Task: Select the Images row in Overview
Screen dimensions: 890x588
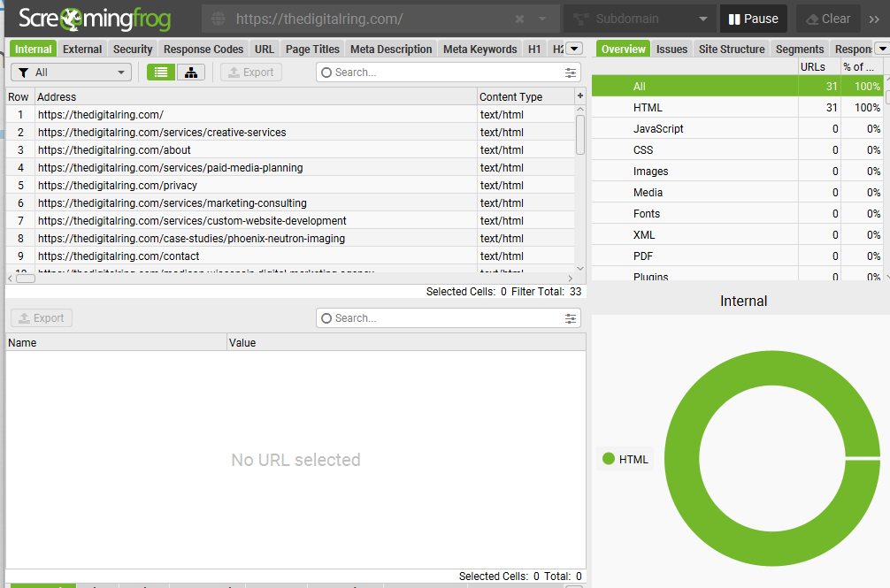Action: click(737, 172)
